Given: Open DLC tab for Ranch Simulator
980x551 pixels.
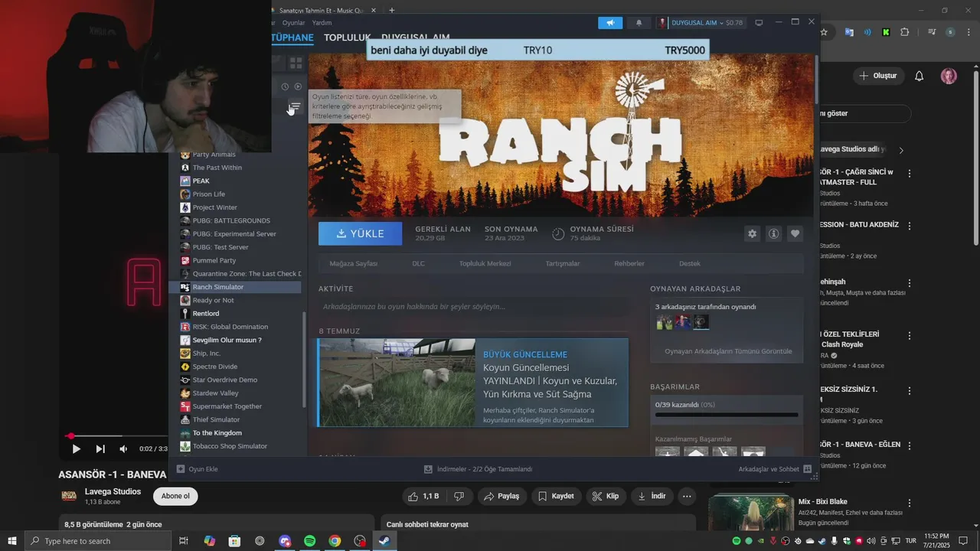Looking at the screenshot, I should (x=418, y=263).
